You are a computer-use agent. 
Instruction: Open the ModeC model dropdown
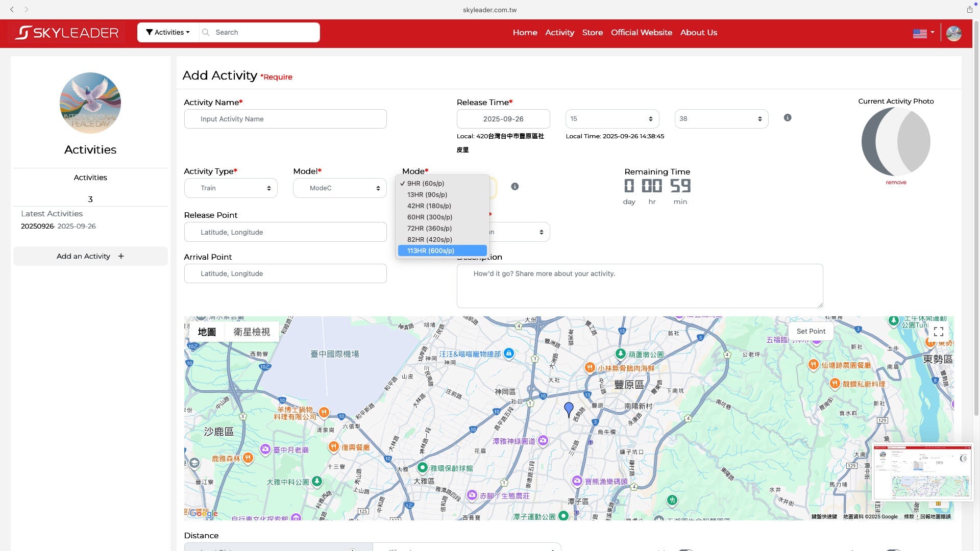[340, 188]
